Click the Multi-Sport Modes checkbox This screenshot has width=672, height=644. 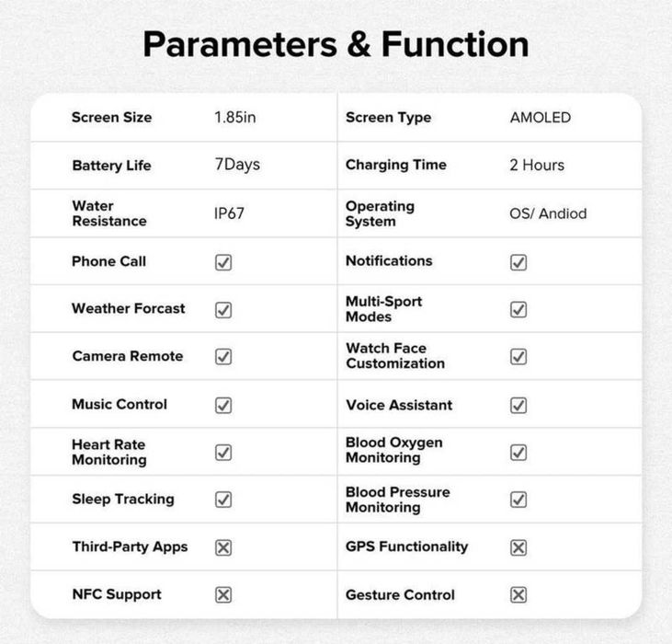click(518, 310)
